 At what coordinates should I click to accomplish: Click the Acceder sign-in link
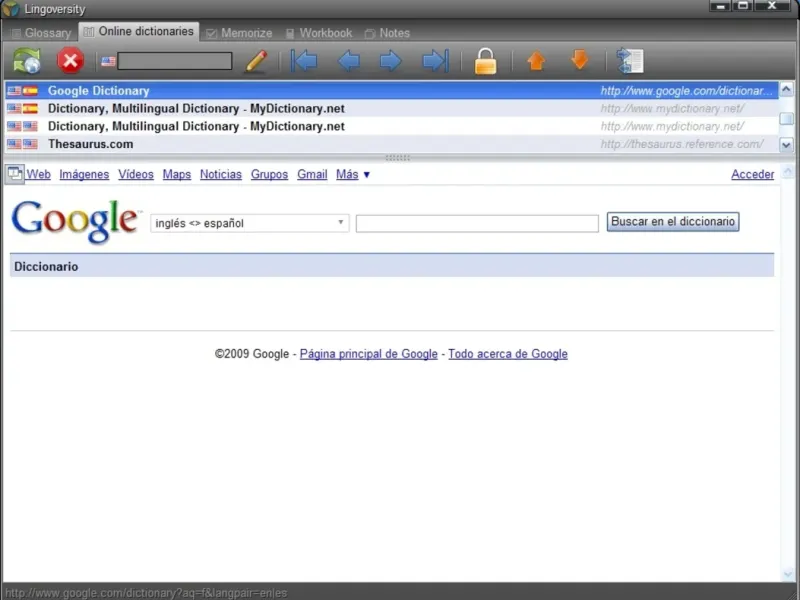[753, 174]
